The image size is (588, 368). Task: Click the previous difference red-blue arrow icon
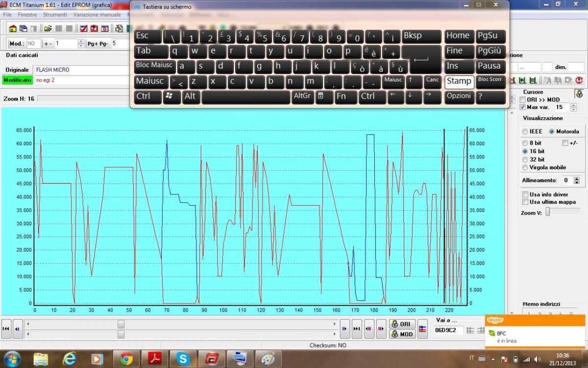[x=368, y=329]
